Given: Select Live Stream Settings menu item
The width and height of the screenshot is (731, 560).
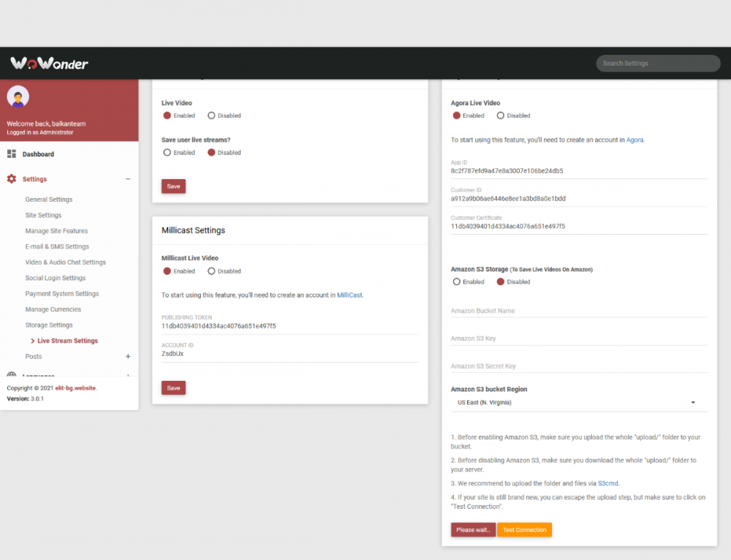Looking at the screenshot, I should tap(67, 341).
